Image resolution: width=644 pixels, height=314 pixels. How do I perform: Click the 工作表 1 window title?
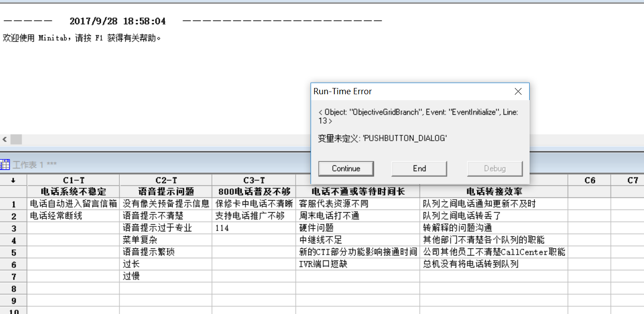tap(34, 165)
